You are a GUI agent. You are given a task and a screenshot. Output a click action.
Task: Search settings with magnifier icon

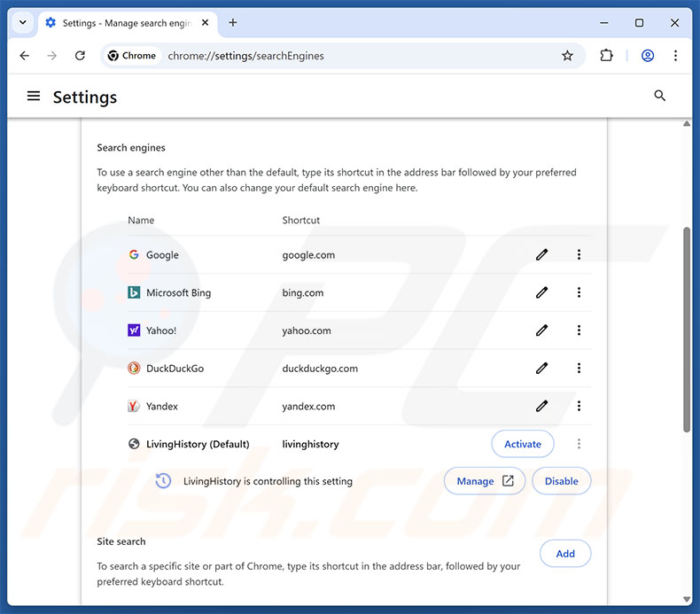click(x=659, y=96)
